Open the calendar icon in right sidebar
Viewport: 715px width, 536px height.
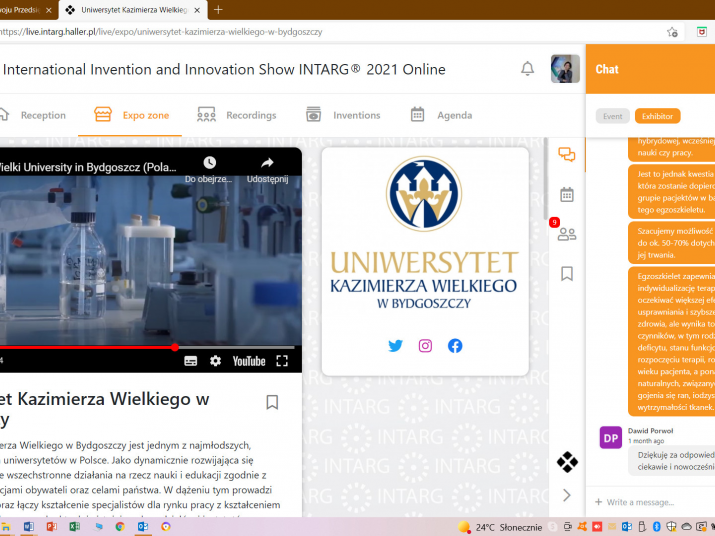(567, 194)
